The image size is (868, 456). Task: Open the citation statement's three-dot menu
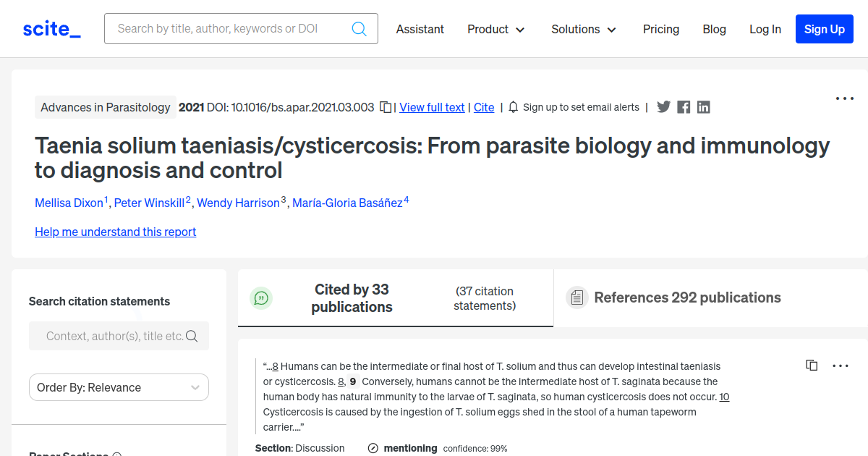841,365
